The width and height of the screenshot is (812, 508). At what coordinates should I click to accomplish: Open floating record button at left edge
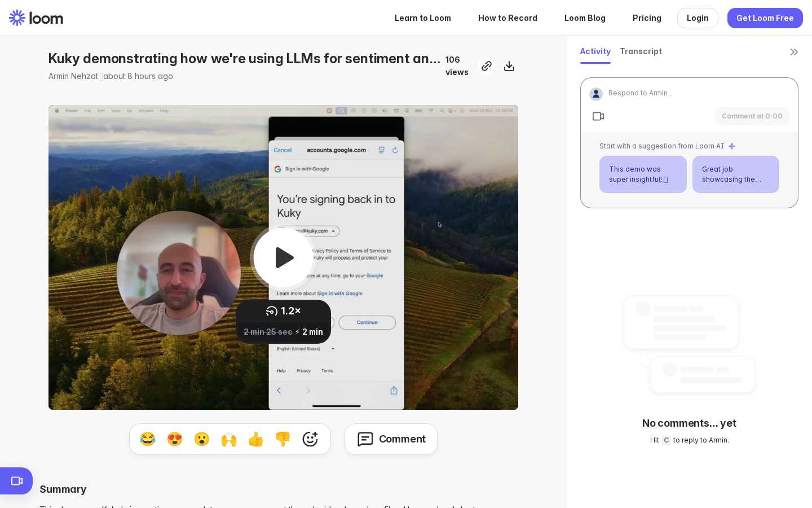pyautogui.click(x=16, y=481)
